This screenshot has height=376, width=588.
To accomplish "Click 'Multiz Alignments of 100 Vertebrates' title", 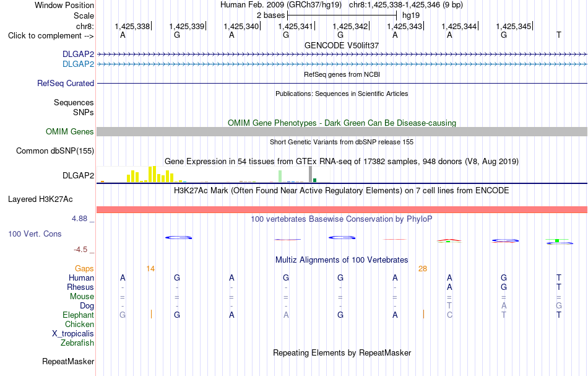I will (342, 260).
